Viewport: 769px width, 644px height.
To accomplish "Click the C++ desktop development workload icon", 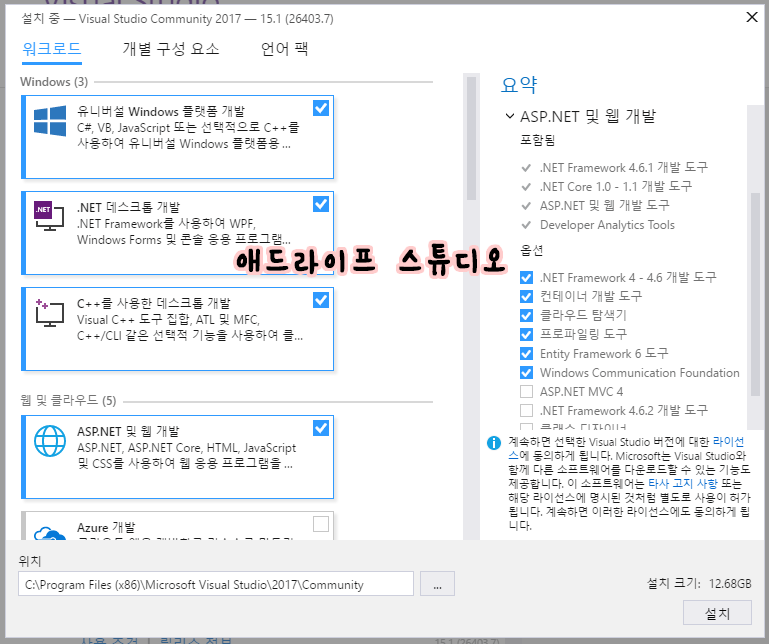I will 50,312.
